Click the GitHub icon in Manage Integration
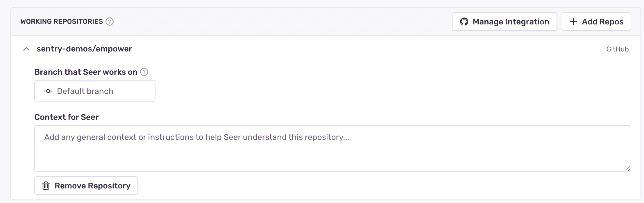 click(x=464, y=22)
